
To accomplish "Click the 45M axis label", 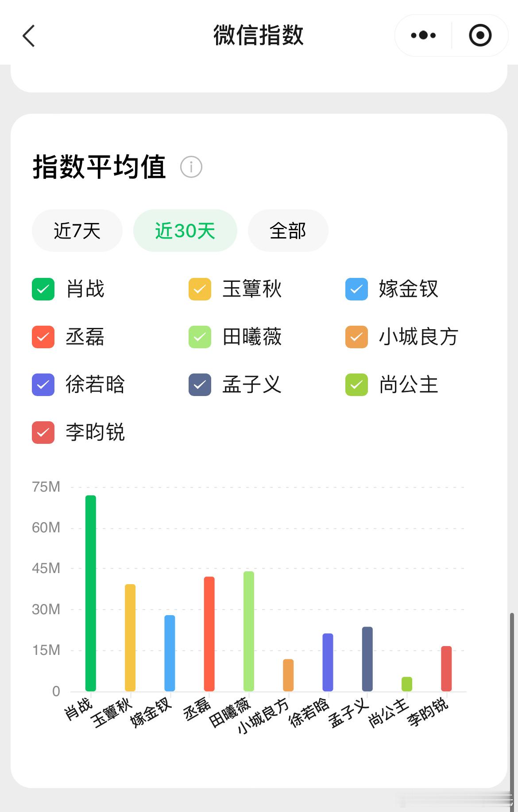I will [x=46, y=568].
